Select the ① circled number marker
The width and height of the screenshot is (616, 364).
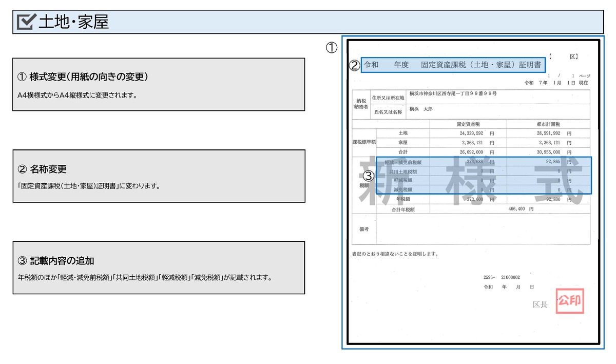[x=332, y=48]
